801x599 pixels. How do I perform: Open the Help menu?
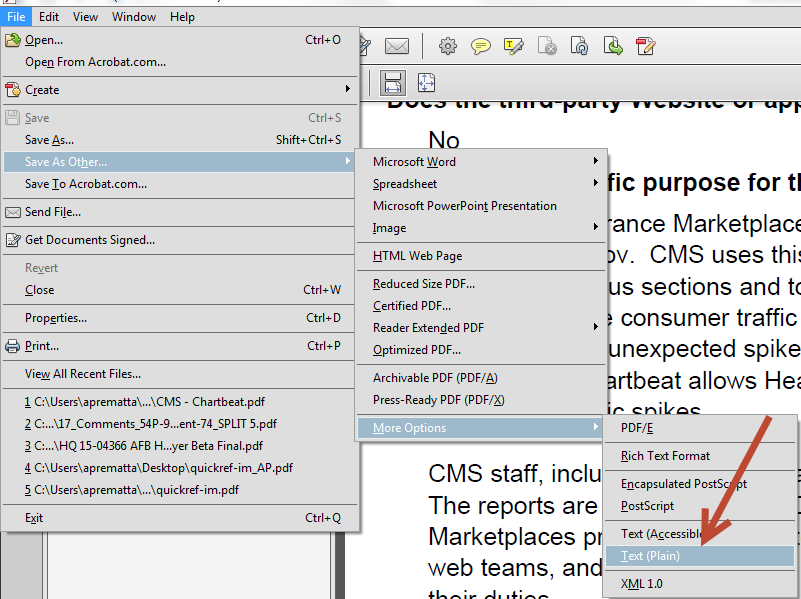tap(182, 17)
